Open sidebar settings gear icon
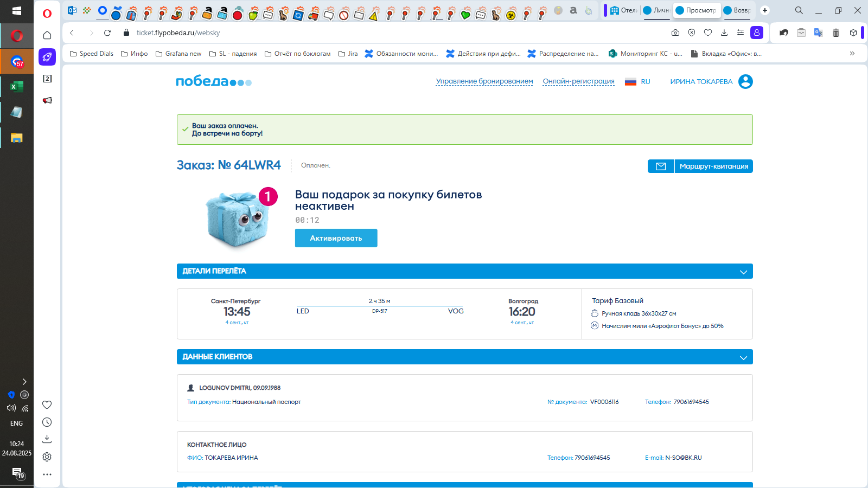This screenshot has width=868, height=488. point(47,457)
